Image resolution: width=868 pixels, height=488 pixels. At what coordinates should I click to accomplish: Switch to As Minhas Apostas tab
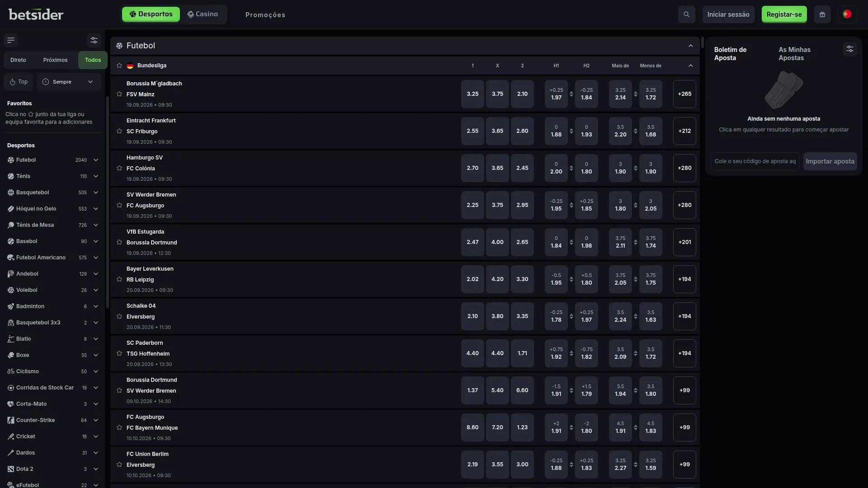pyautogui.click(x=794, y=54)
